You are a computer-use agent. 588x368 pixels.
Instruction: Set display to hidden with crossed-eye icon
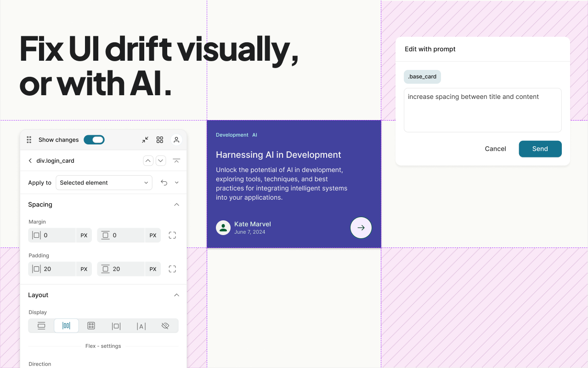[x=165, y=326]
